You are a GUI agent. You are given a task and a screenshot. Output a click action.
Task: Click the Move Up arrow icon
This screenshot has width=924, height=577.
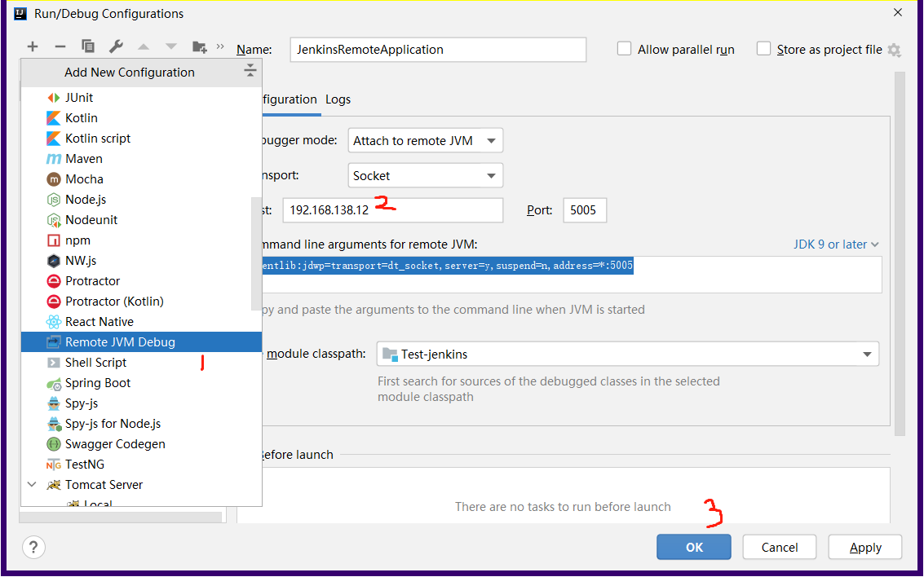tap(144, 46)
